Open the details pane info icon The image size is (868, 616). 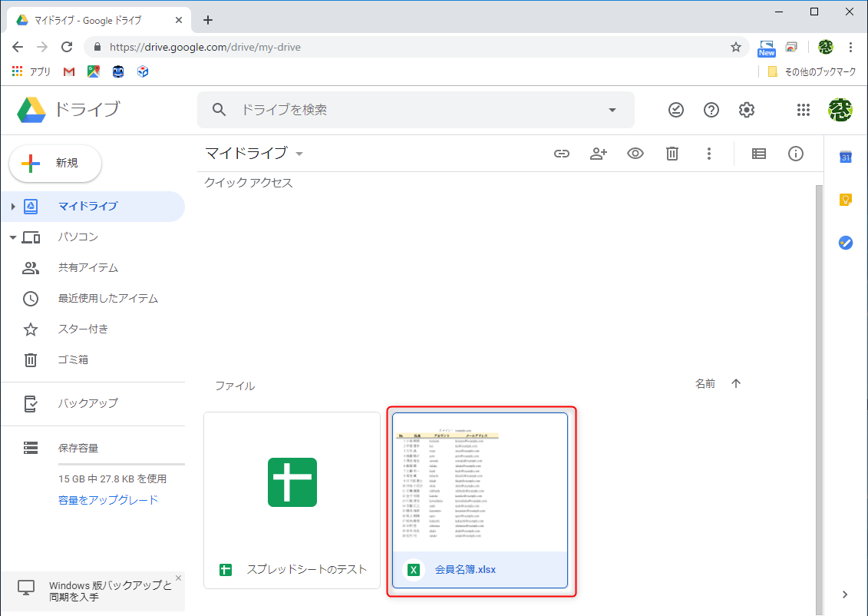pos(795,154)
